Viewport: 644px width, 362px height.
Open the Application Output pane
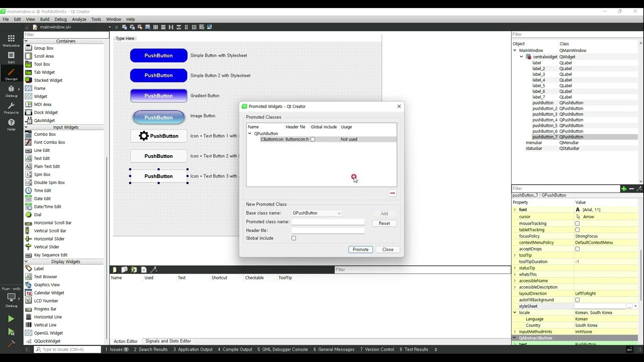click(193, 349)
